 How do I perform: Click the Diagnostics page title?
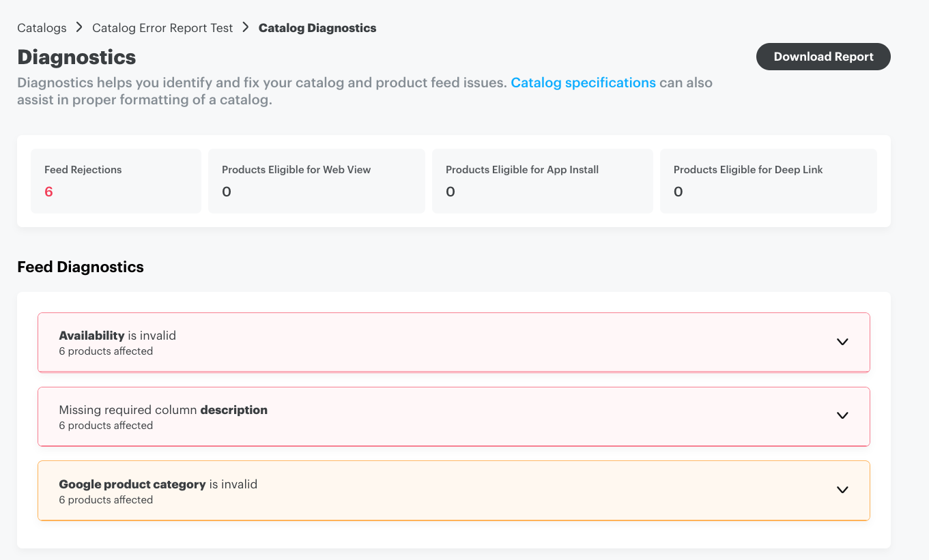(x=76, y=57)
